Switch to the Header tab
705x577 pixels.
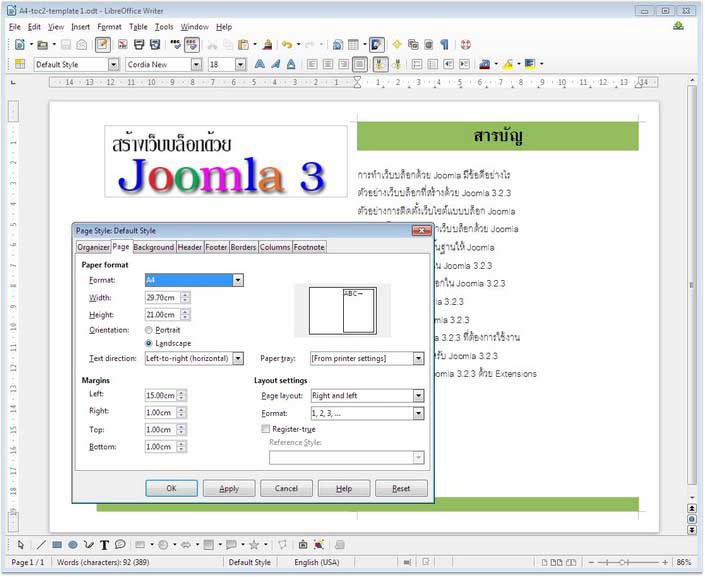coord(190,247)
